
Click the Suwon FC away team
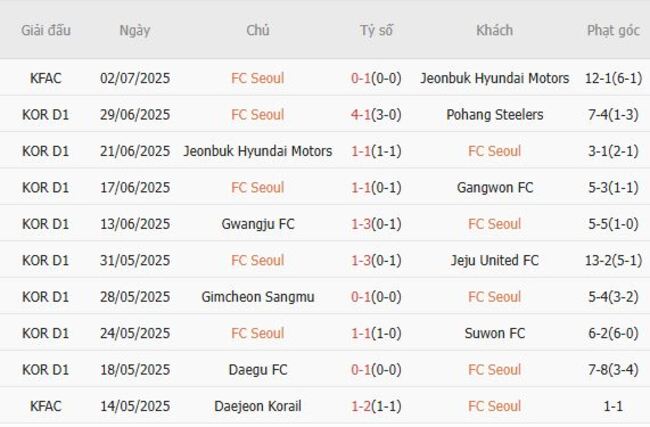click(x=494, y=334)
